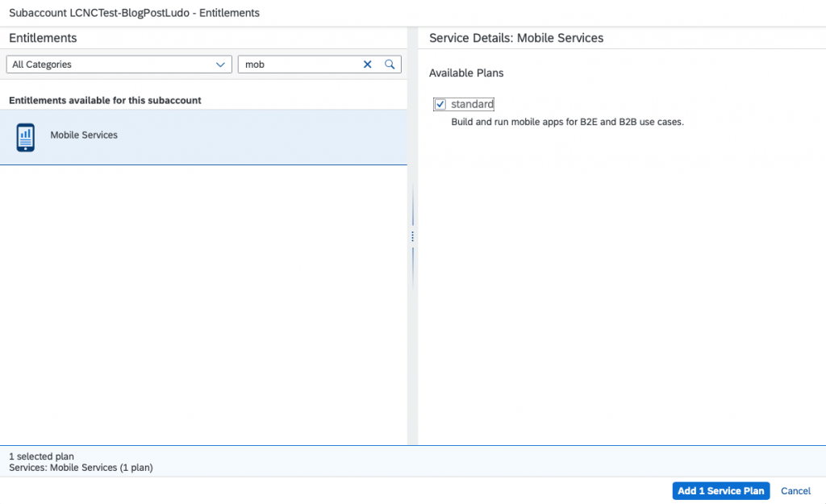826x504 pixels.
Task: Click the Entitlements panel title
Action: 43,38
